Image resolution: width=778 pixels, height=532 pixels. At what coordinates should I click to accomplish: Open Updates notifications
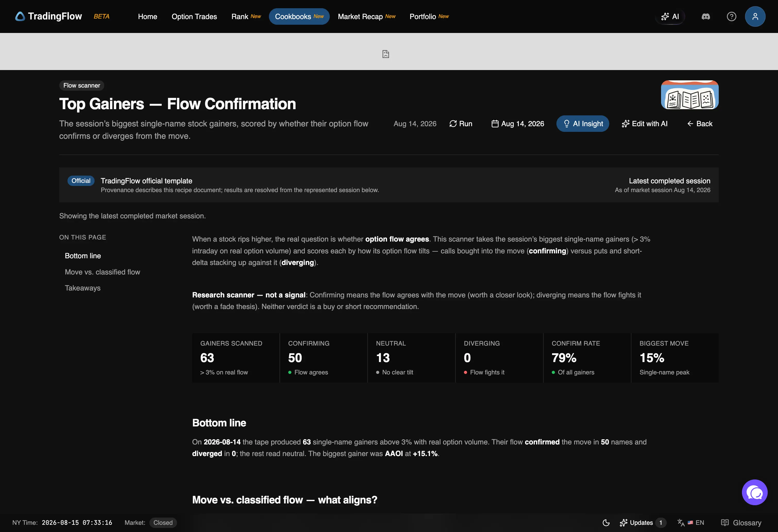click(643, 523)
